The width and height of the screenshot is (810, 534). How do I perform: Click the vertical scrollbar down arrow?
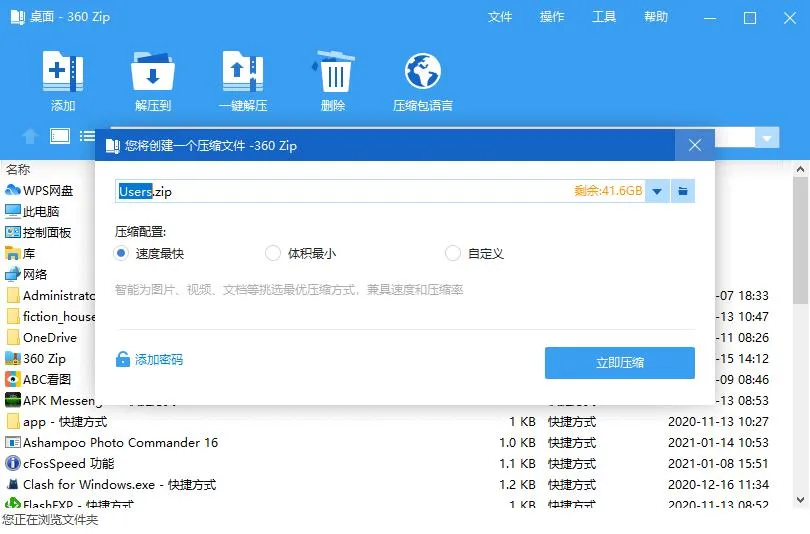tap(800, 500)
